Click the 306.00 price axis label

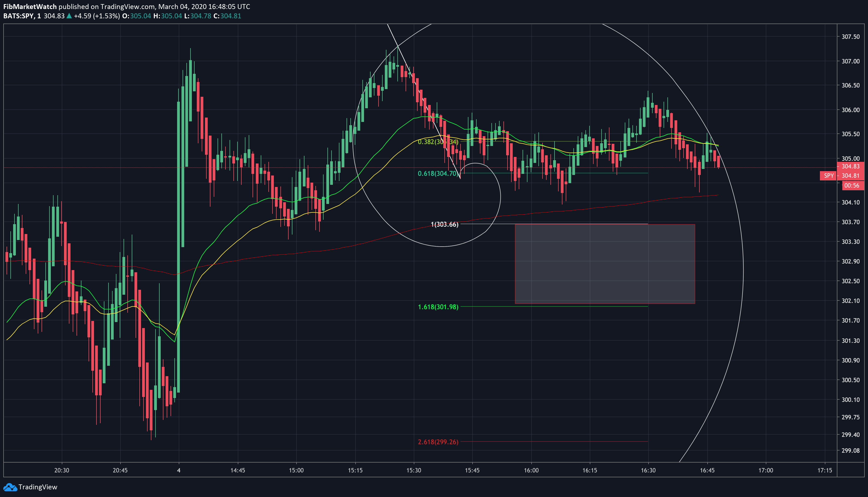[x=850, y=110]
